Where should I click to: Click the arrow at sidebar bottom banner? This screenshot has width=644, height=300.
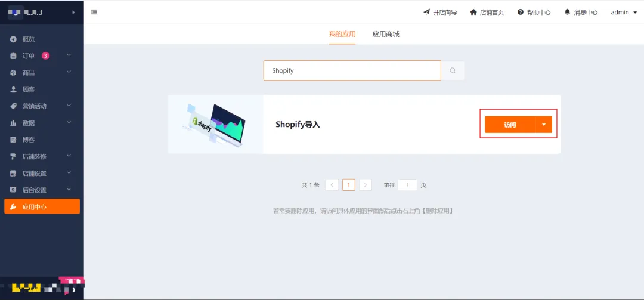(74, 290)
